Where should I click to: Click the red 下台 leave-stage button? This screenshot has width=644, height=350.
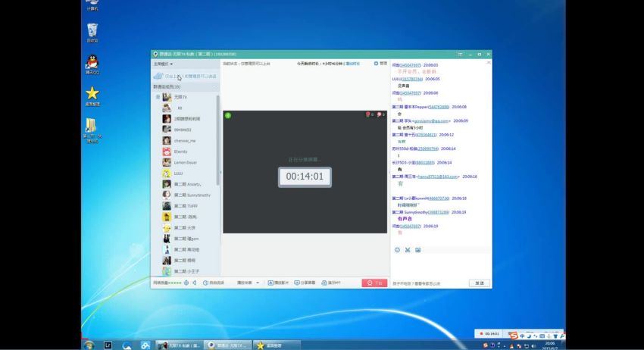tap(374, 283)
